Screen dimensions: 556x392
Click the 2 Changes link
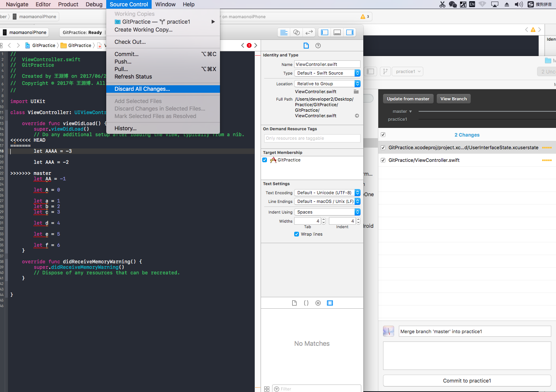pyautogui.click(x=467, y=135)
